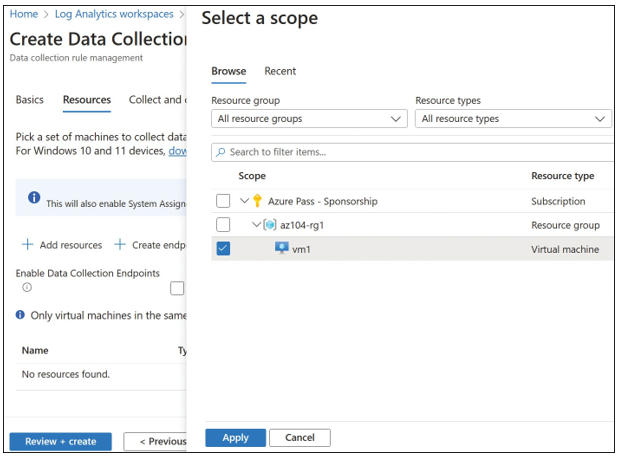Check the Azure Pass - Sponsorship checkbox
Image resolution: width=623 pixels, height=456 pixels.
point(223,201)
